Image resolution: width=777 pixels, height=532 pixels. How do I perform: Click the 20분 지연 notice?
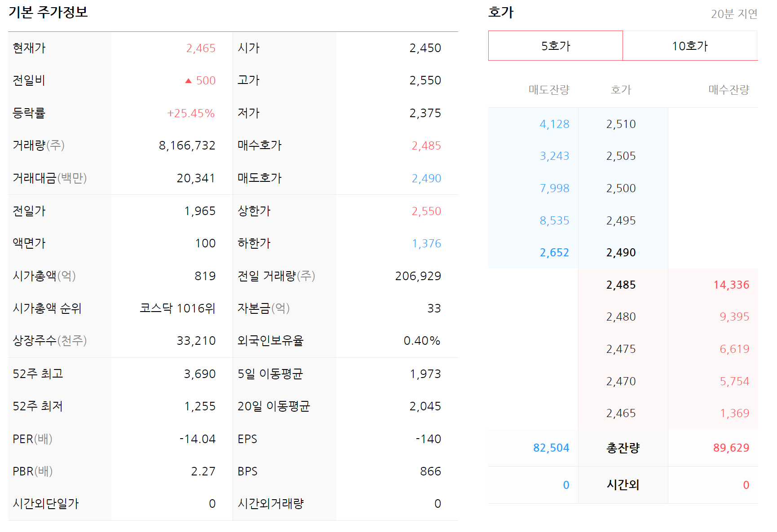point(734,14)
